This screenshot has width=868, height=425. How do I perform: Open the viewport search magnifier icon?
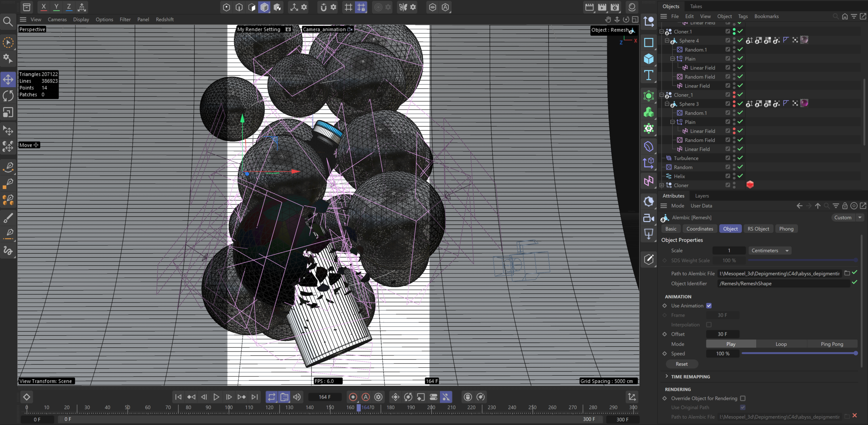pos(8,21)
